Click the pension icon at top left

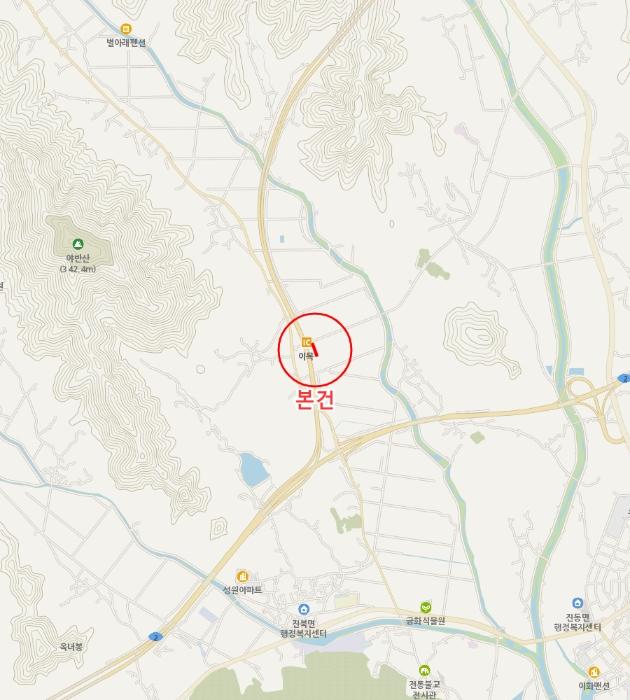[126, 29]
